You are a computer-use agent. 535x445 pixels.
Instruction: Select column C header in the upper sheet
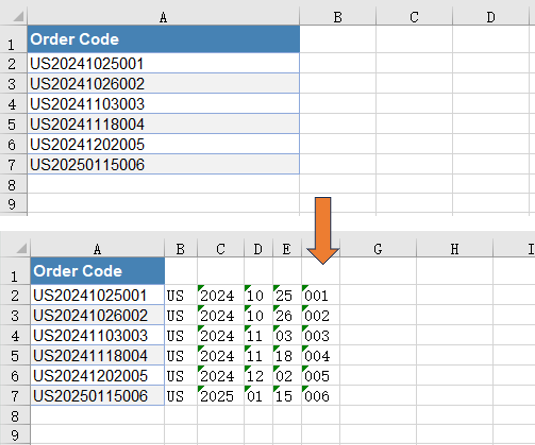click(x=414, y=17)
